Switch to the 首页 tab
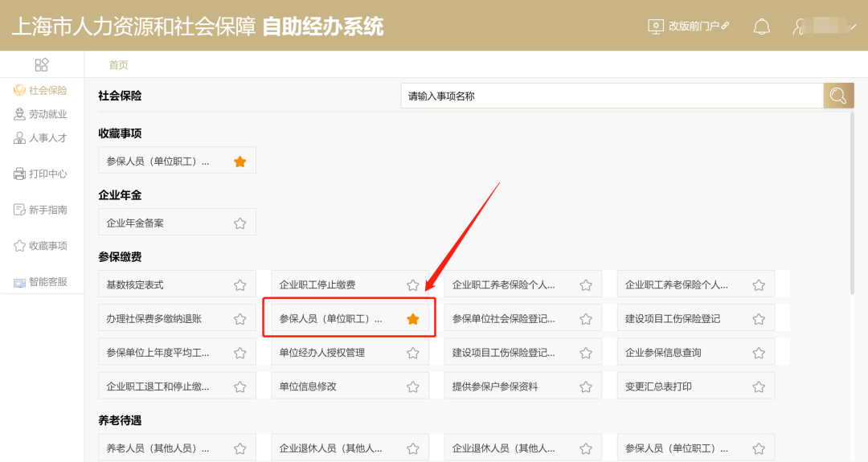Image resolution: width=868 pixels, height=462 pixels. 118,65
